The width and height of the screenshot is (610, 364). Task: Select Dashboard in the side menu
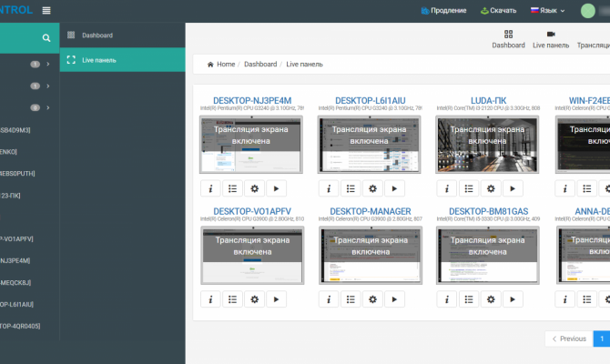point(122,35)
